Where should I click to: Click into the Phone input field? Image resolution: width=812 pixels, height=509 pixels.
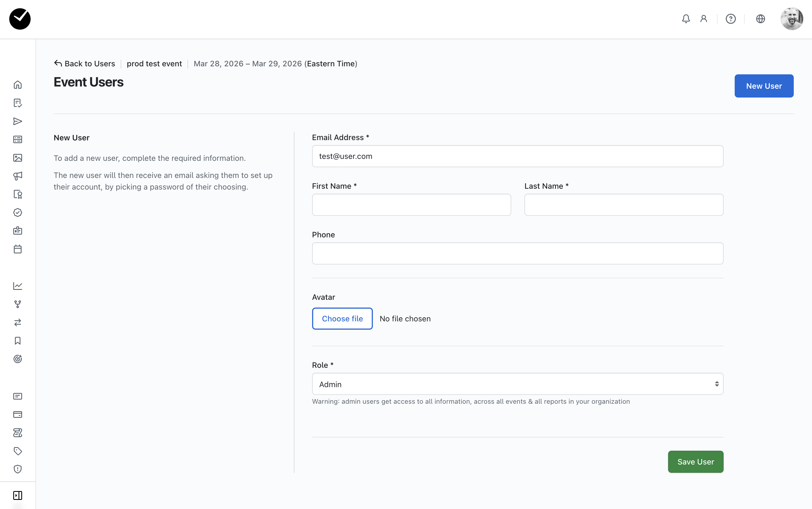pos(517,253)
